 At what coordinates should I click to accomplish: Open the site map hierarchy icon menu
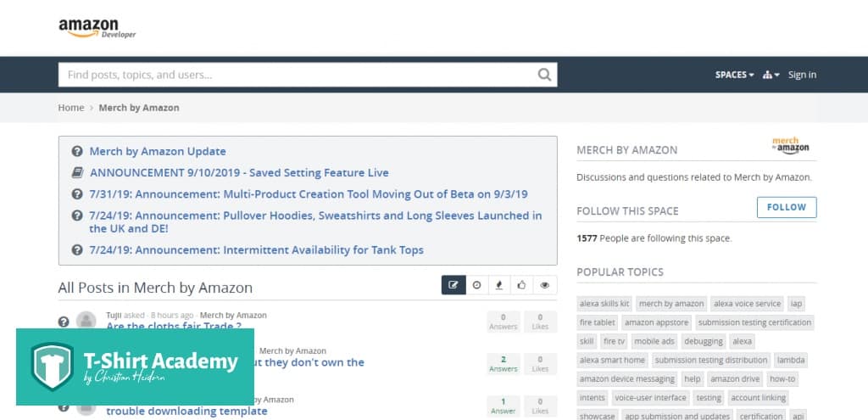pyautogui.click(x=771, y=75)
